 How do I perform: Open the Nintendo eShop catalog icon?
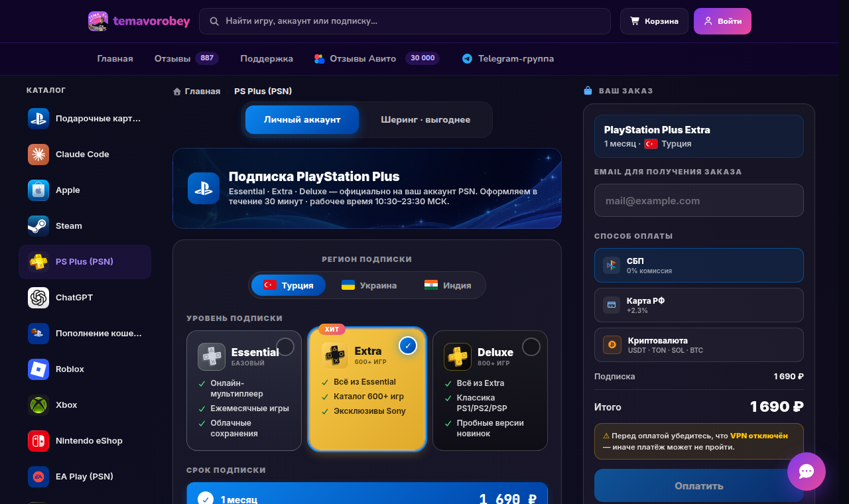pyautogui.click(x=38, y=441)
